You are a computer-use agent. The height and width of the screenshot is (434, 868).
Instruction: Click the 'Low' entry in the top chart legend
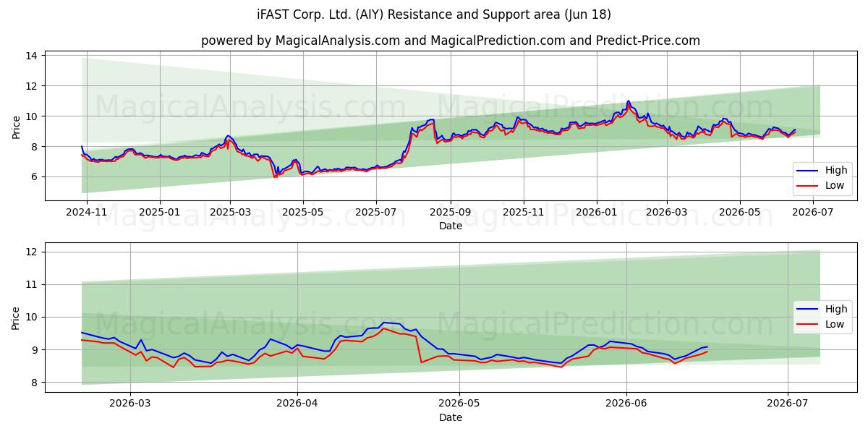[x=820, y=185]
